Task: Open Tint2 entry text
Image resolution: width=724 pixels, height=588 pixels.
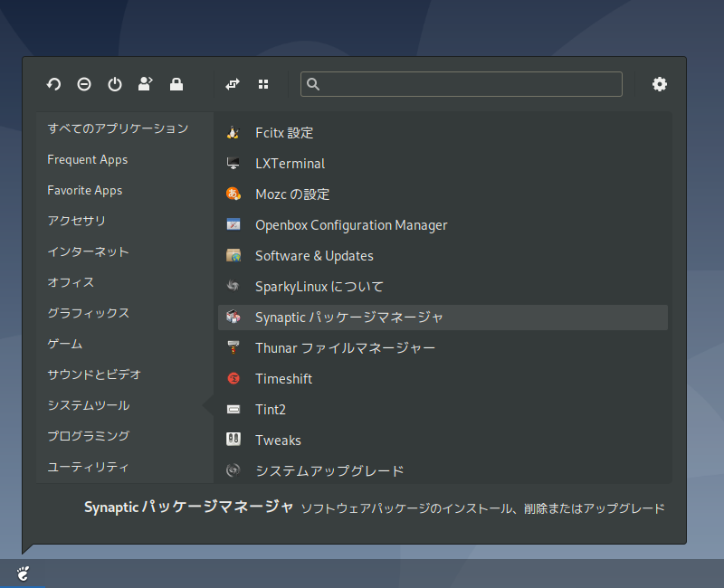Action: coord(271,410)
